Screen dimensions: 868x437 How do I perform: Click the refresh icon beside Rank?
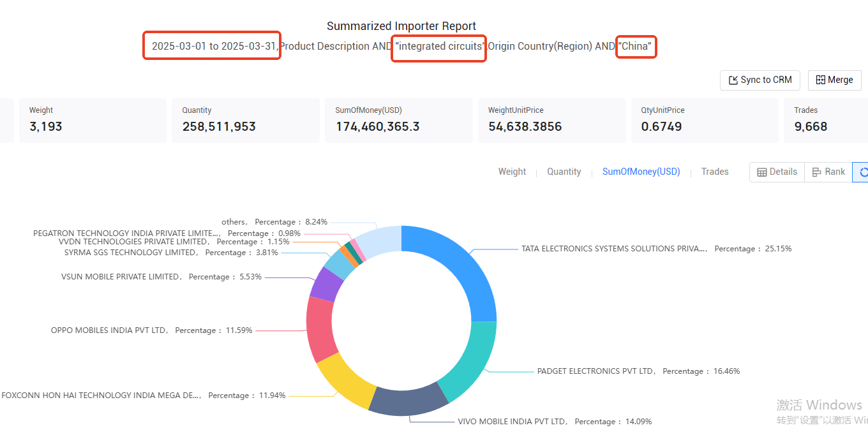864,172
